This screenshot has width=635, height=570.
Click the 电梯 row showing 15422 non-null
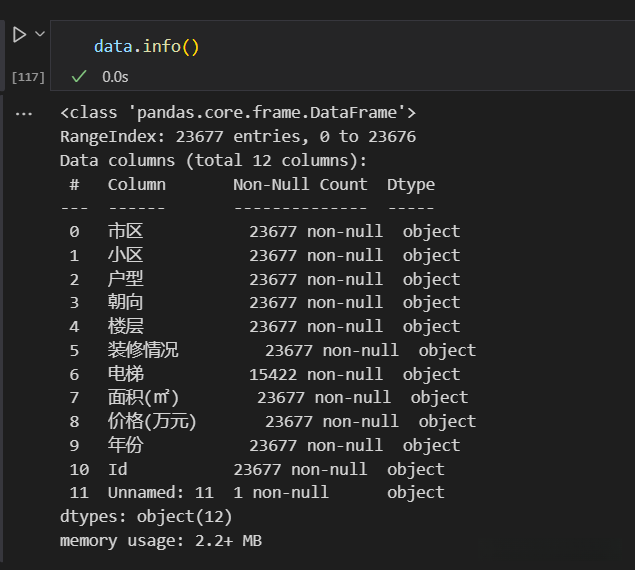pyautogui.click(x=126, y=374)
